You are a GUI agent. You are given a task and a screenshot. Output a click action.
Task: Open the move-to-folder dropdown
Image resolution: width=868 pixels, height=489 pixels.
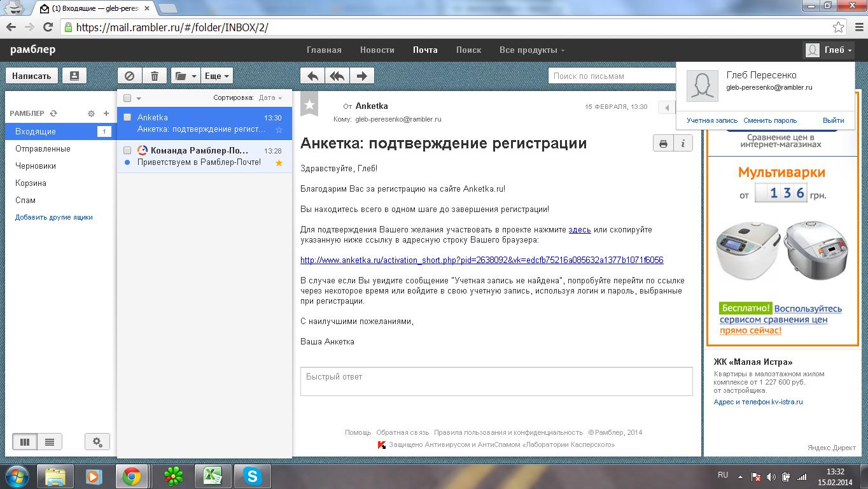[185, 76]
